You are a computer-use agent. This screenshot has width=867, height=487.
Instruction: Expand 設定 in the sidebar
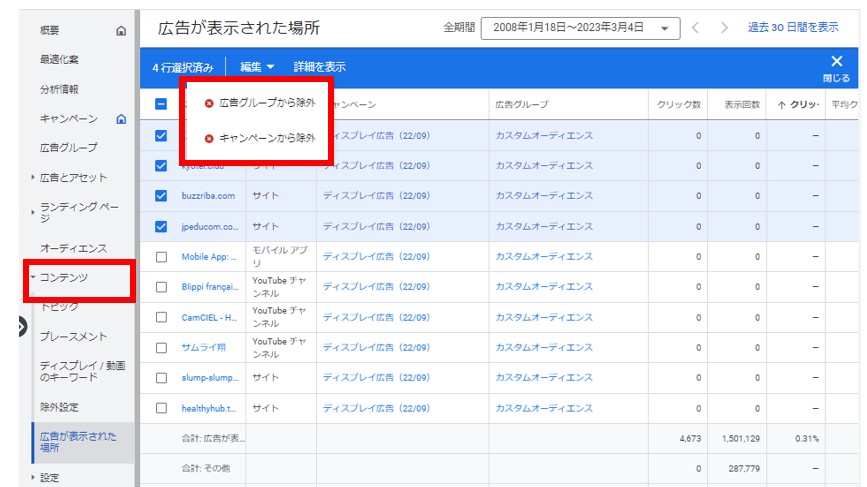[x=33, y=477]
